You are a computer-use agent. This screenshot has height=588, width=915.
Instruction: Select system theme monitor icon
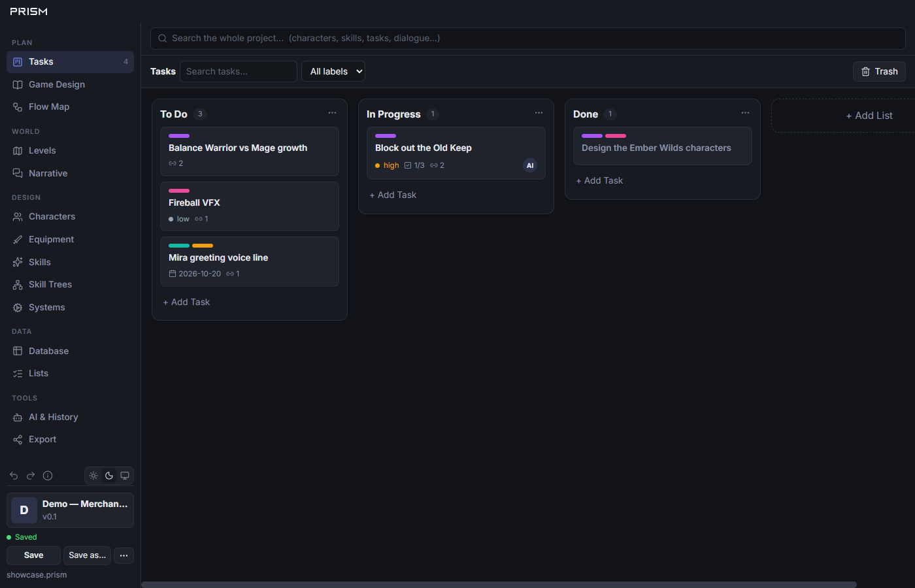coord(125,476)
